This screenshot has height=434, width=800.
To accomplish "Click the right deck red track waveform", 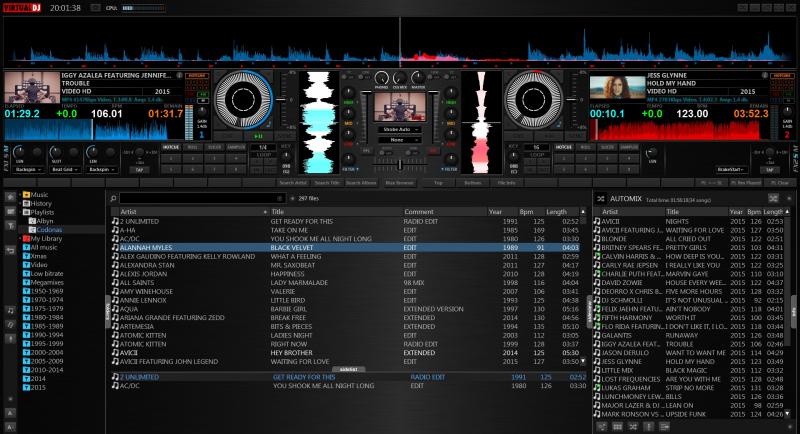I will pos(679,130).
